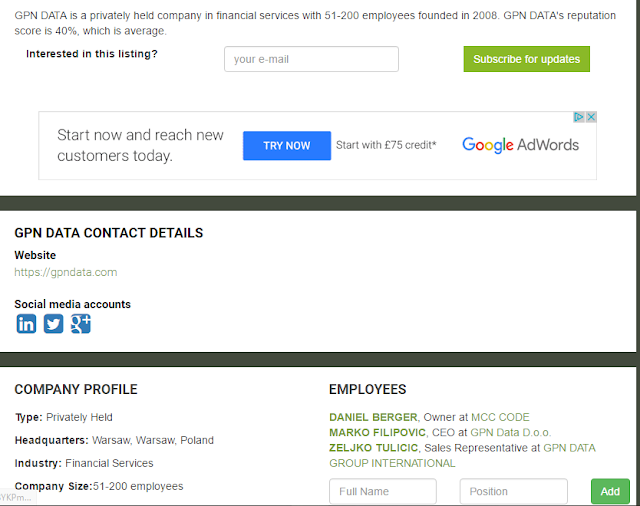The height and width of the screenshot is (506, 640).
Task: Close the Google AdWords ad
Action: [591, 117]
